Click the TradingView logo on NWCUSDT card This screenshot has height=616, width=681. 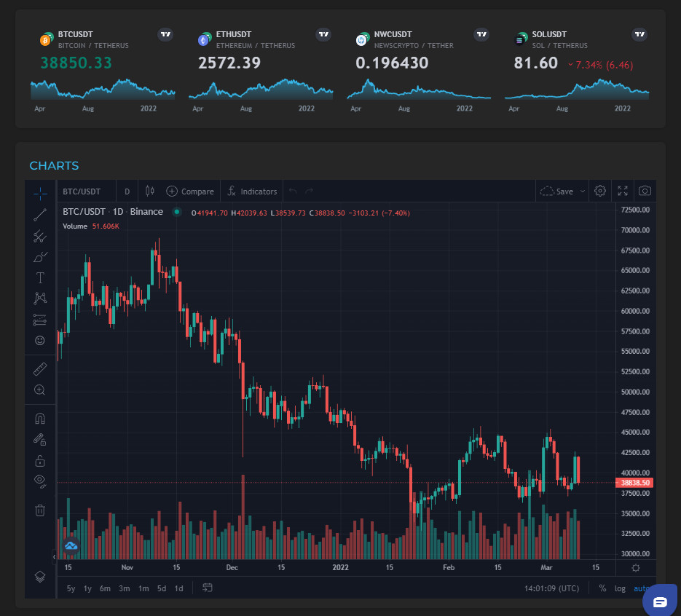(481, 34)
